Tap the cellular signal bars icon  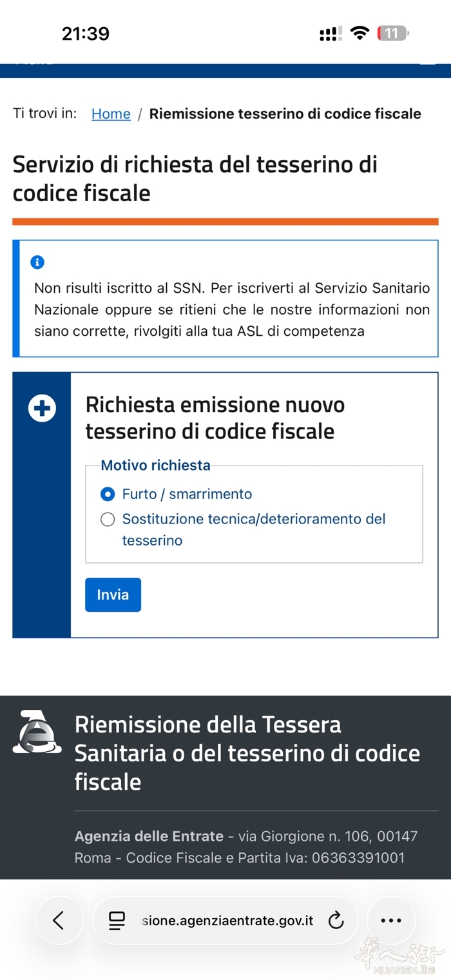pos(330,34)
